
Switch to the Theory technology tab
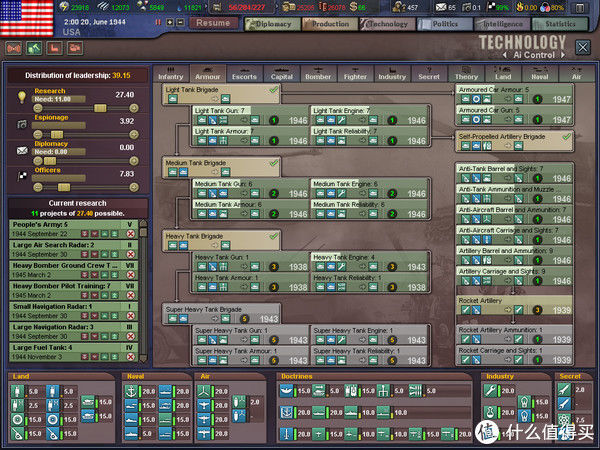[x=466, y=73]
